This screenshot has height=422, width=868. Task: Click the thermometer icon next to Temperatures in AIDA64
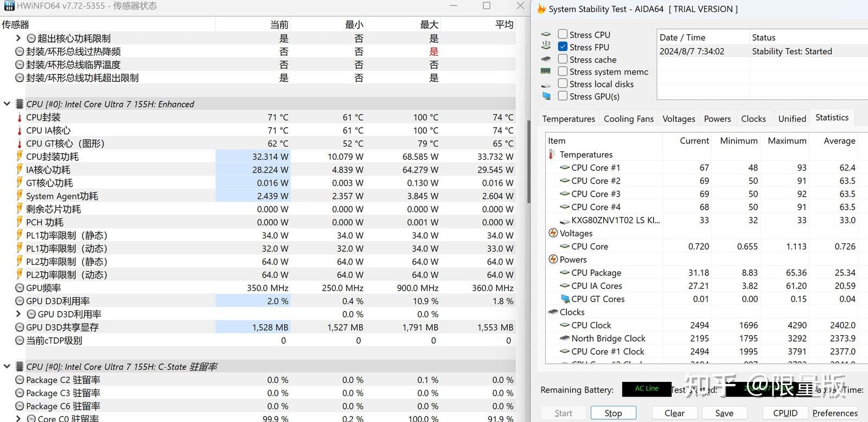pos(552,154)
